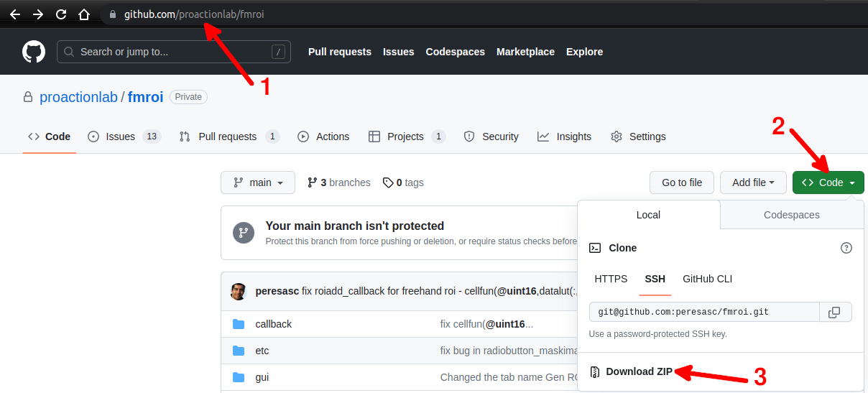Image resolution: width=868 pixels, height=393 pixels.
Task: Open Issues in the top navigation
Action: (x=399, y=52)
